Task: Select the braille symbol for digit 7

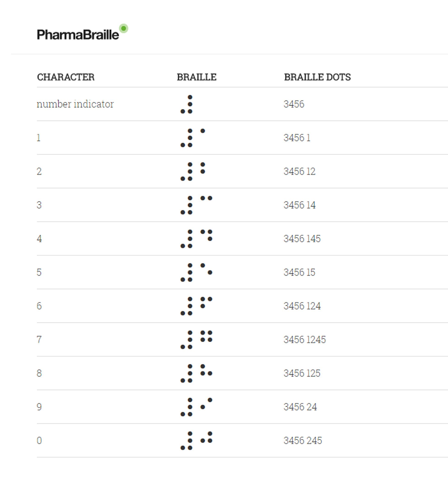Action: 196,340
